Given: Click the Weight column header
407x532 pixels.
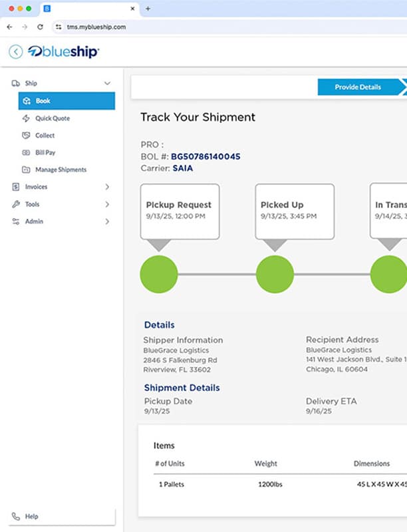Looking at the screenshot, I should tap(266, 464).
